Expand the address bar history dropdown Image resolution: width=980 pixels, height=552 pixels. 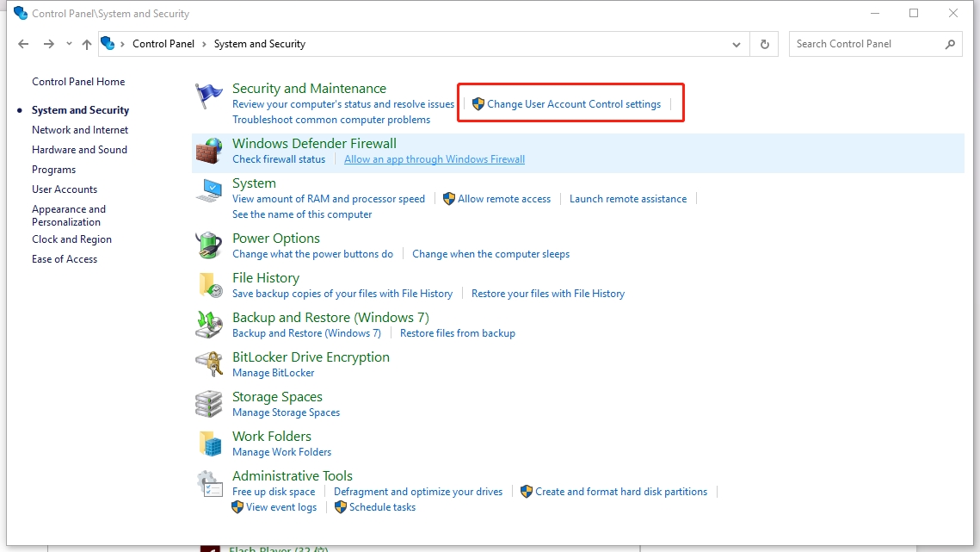coord(737,44)
